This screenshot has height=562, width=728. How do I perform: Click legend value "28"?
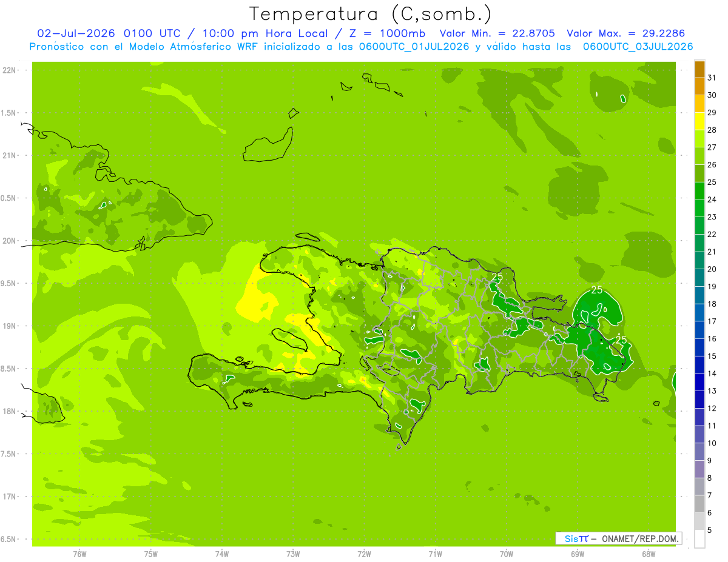pos(712,130)
